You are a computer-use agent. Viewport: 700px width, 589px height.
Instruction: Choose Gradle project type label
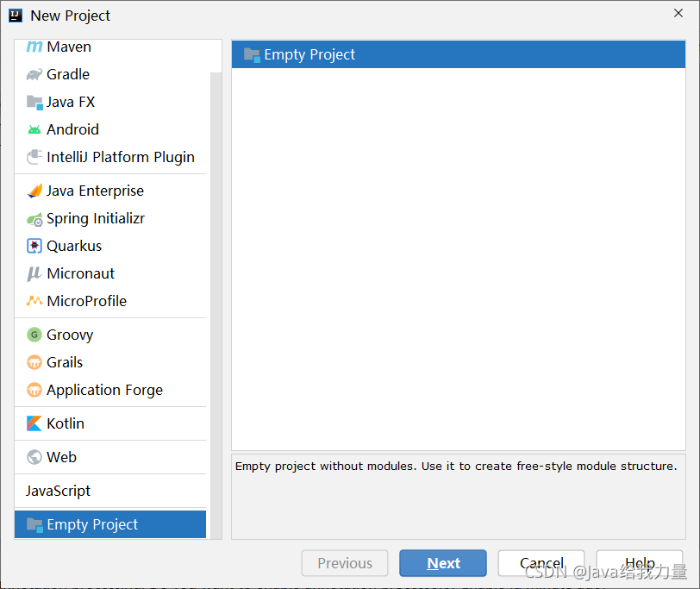[68, 74]
